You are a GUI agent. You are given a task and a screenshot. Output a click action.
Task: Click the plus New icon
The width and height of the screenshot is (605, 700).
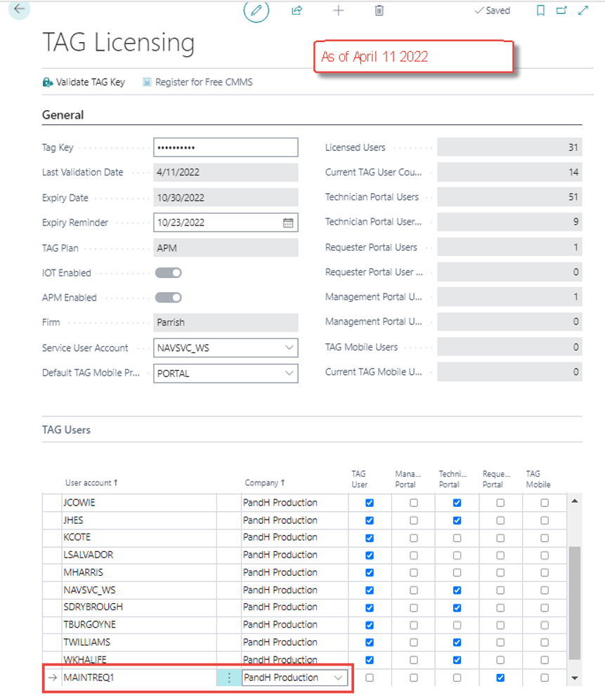click(x=338, y=11)
